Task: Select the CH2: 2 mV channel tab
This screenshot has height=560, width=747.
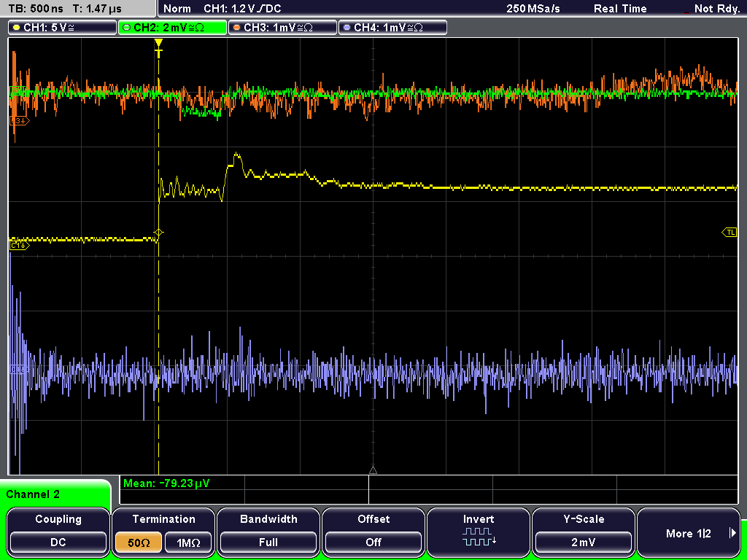Action: [x=172, y=27]
